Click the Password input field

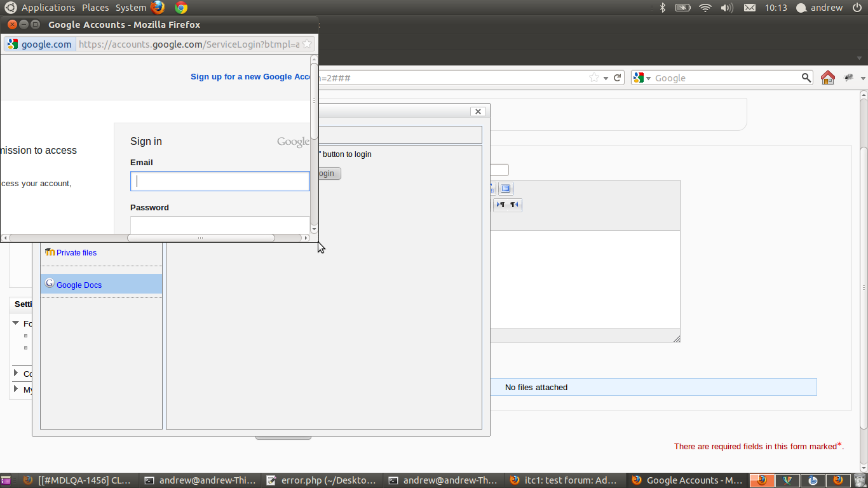coord(220,225)
